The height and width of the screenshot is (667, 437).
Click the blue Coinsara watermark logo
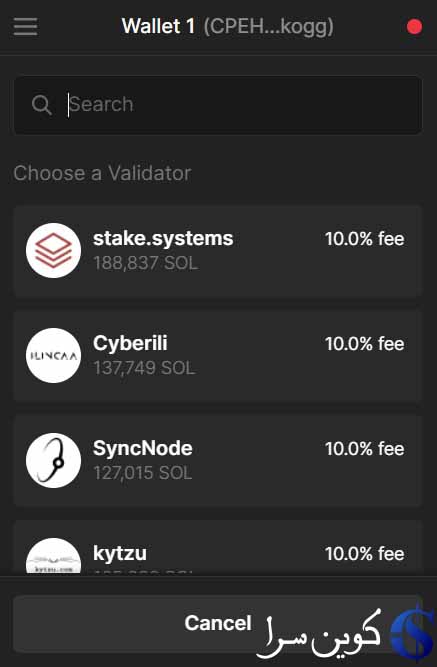click(x=413, y=632)
